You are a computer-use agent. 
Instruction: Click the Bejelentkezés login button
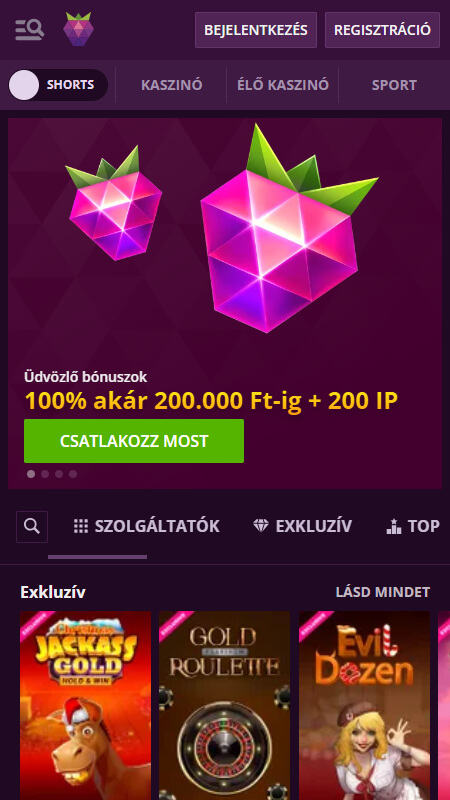tap(256, 30)
